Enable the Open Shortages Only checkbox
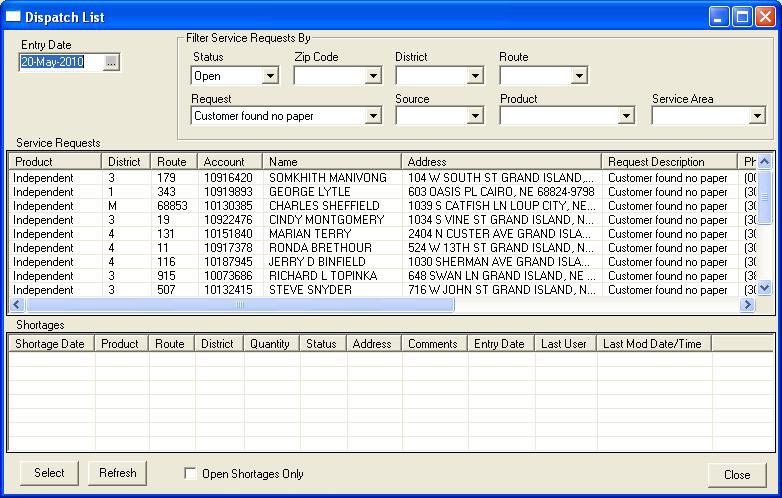 (191, 474)
